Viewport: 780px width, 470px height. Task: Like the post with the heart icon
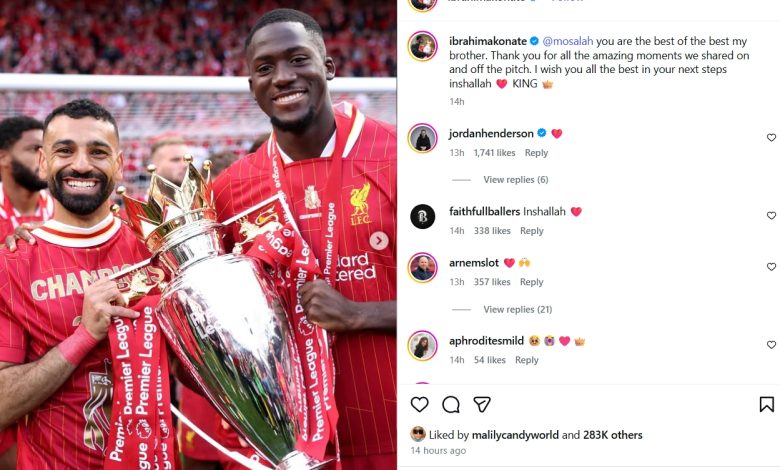point(419,404)
